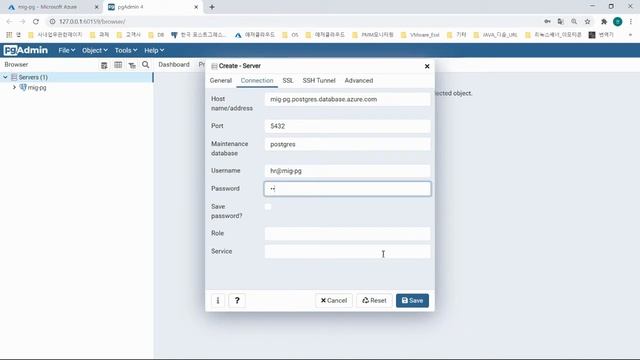
Task: Click the translate page icon
Action: point(561,22)
